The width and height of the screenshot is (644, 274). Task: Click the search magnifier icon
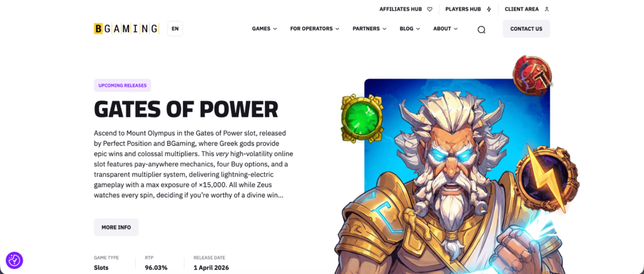[x=481, y=30]
